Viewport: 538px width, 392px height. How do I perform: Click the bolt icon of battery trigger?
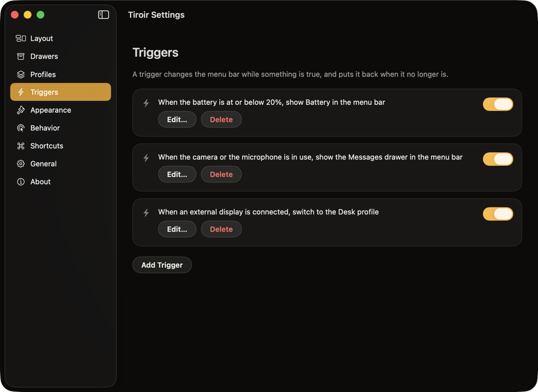(146, 103)
